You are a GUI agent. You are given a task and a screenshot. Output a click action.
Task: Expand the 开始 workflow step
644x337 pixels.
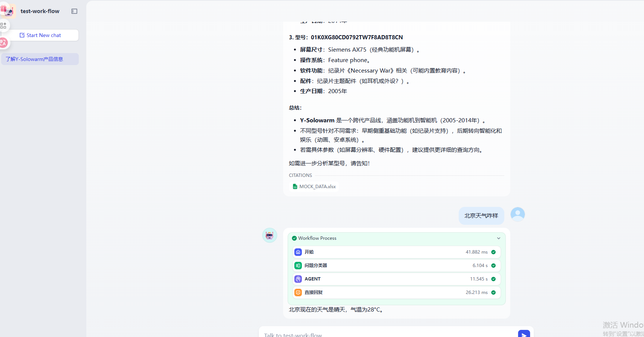[x=396, y=252]
